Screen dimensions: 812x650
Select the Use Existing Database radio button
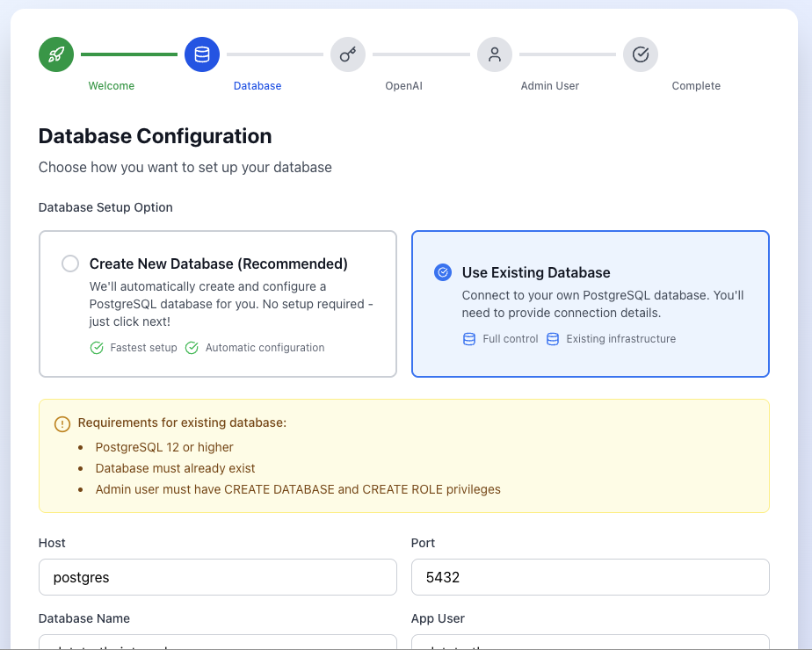[443, 272]
